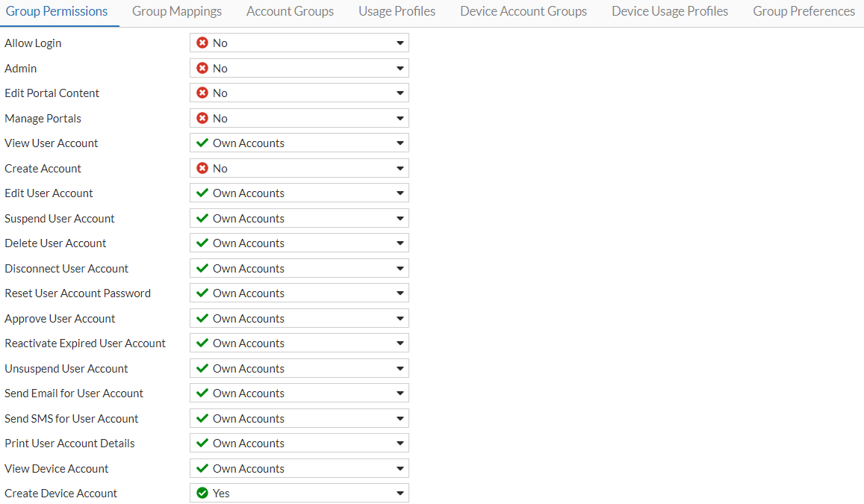Go to Group Preferences
Image resolution: width=864 pixels, height=504 pixels.
click(804, 11)
